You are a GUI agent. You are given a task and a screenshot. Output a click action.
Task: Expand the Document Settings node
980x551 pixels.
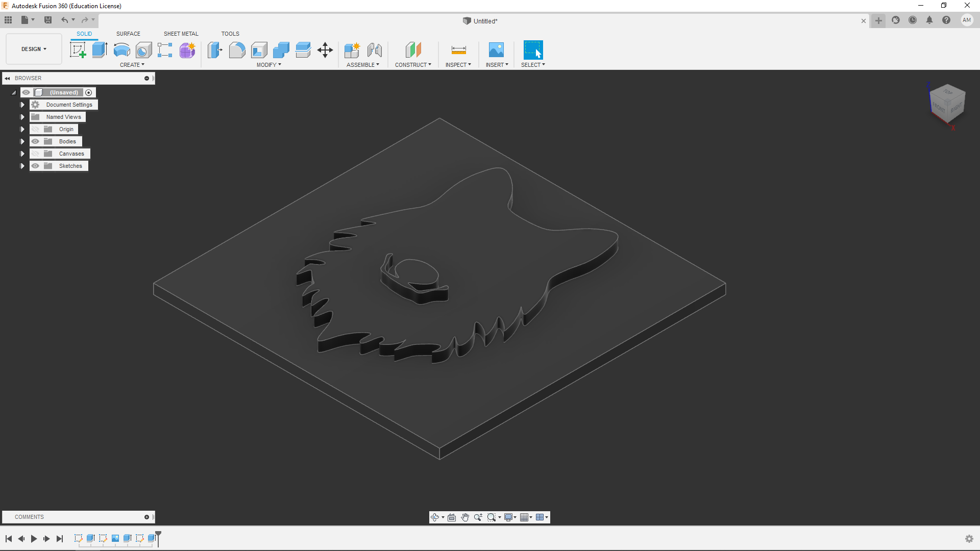click(23, 104)
